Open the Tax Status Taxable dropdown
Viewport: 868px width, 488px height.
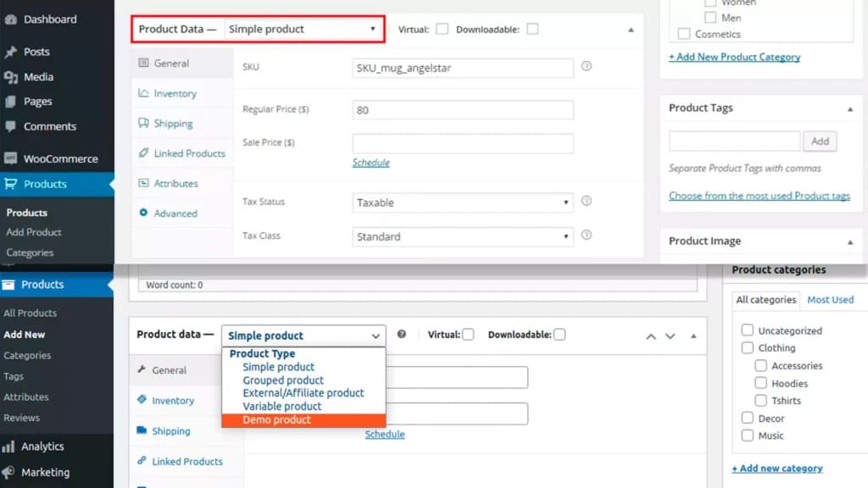point(463,202)
